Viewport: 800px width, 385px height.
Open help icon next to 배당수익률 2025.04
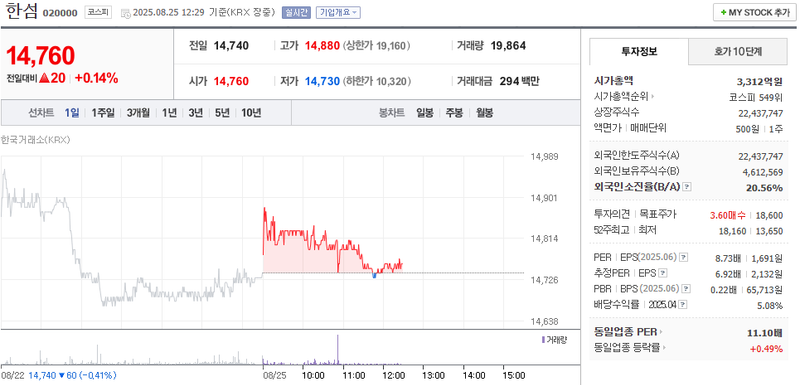tap(683, 305)
